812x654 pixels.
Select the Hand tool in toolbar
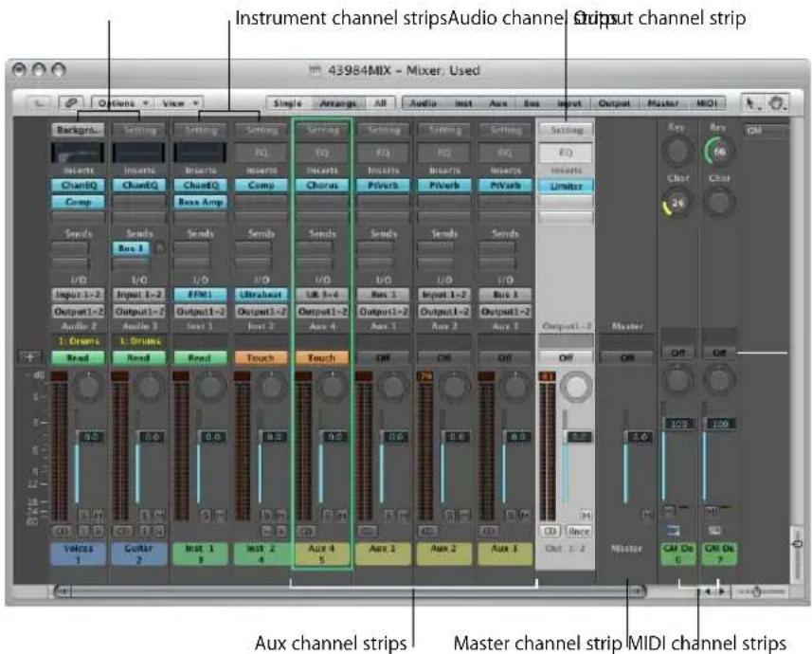[776, 103]
